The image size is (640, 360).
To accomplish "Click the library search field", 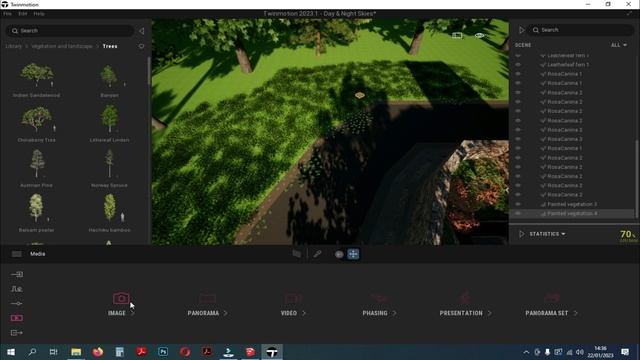I will pyautogui.click(x=70, y=31).
